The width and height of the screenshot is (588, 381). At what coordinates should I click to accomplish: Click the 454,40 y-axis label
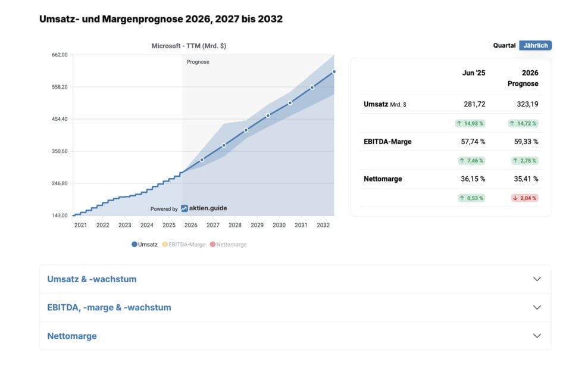[60, 119]
